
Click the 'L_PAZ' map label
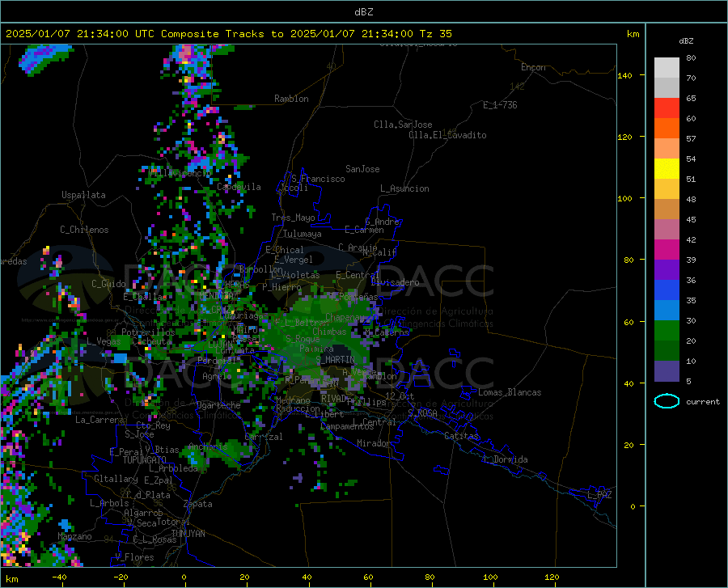(599, 495)
